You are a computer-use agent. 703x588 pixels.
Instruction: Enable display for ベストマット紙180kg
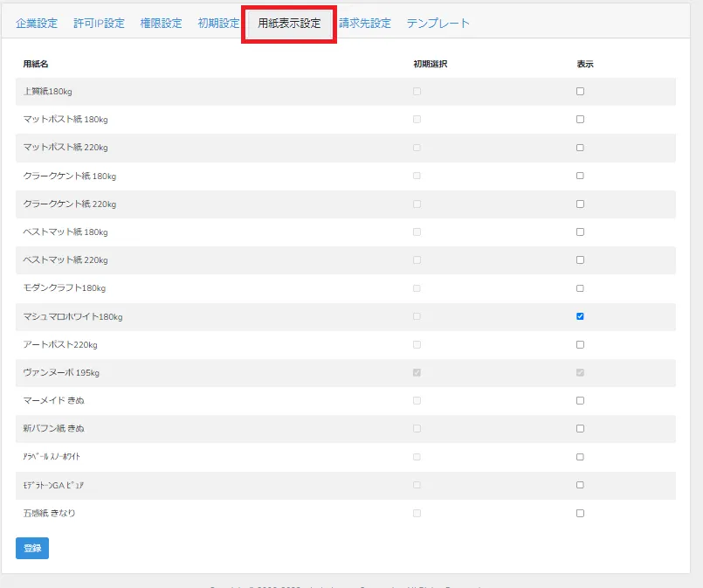pos(580,232)
